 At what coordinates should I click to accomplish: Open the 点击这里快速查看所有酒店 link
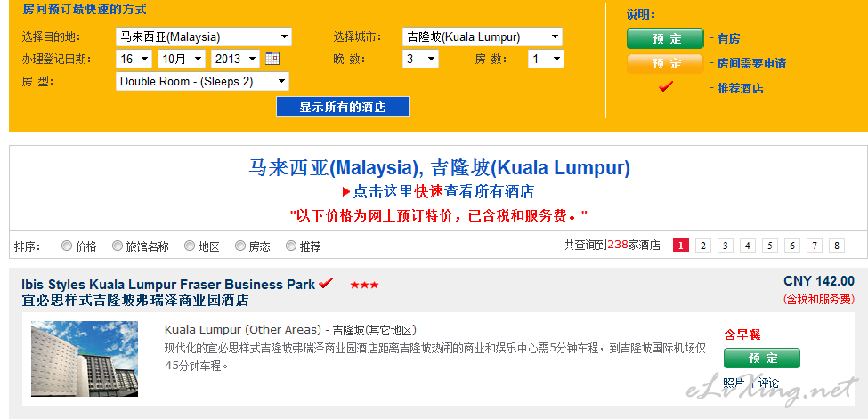pyautogui.click(x=443, y=192)
